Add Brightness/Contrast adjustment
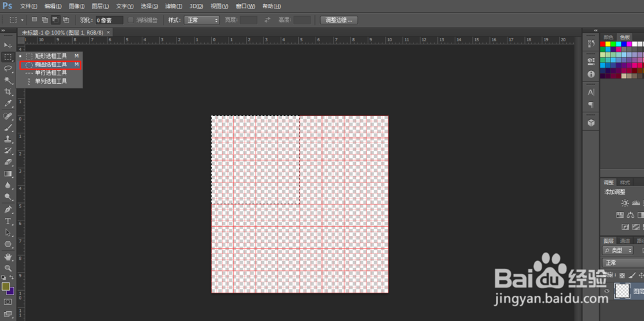644x321 pixels. [625, 203]
